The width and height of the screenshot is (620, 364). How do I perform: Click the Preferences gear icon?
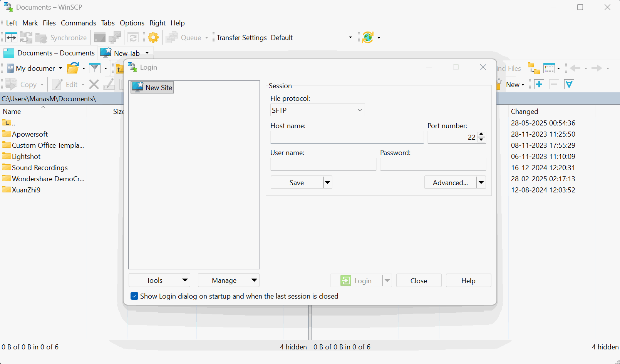[153, 37]
